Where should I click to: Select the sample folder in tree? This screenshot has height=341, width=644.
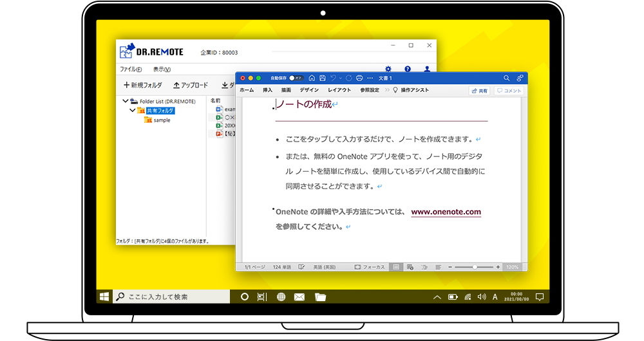click(x=157, y=120)
